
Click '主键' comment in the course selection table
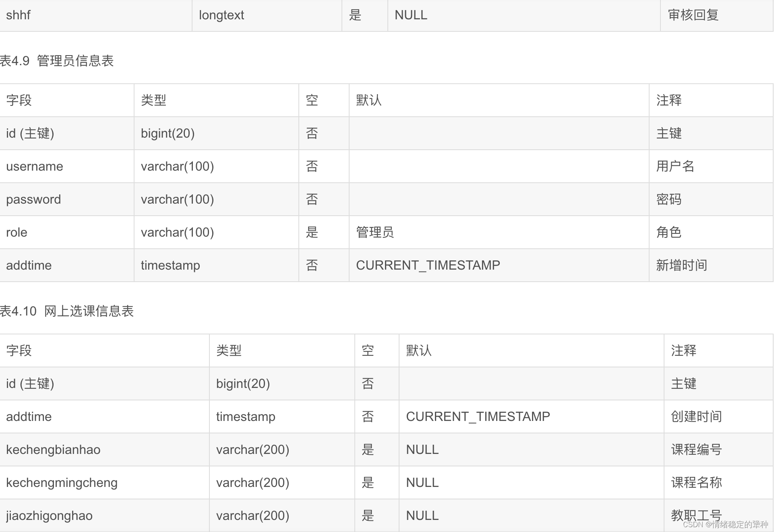pyautogui.click(x=683, y=384)
